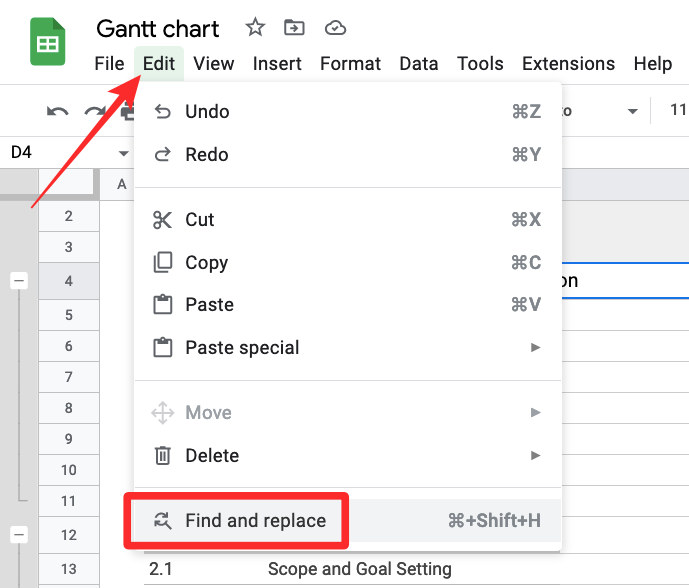Open the Google Sheets home icon
The image size is (689, 588).
click(x=47, y=42)
